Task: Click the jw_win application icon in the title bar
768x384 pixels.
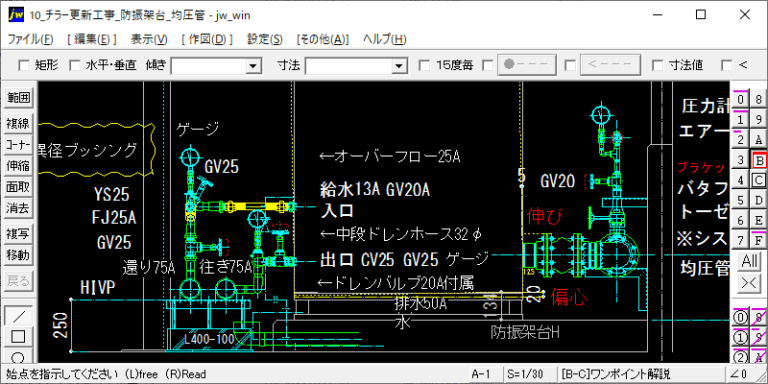Action: [16, 15]
